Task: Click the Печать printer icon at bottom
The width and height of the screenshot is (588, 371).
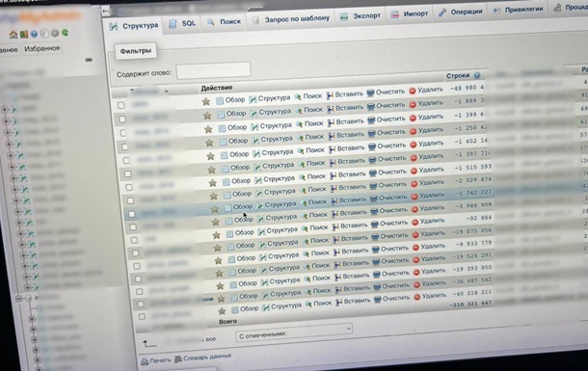Action: click(145, 361)
